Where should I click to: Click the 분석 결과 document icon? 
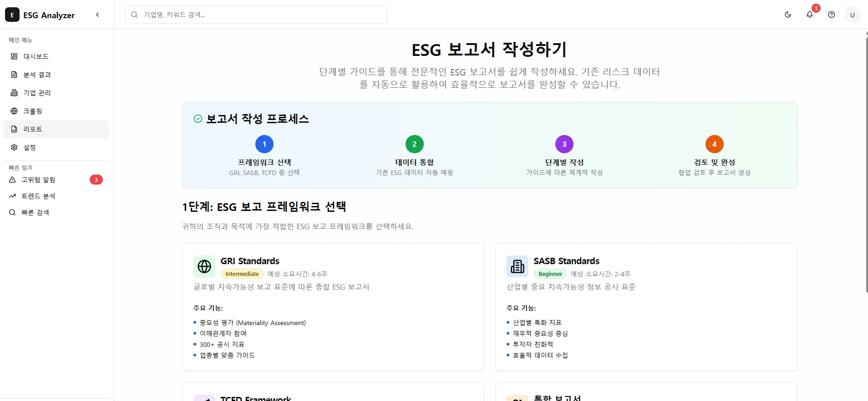(x=14, y=75)
